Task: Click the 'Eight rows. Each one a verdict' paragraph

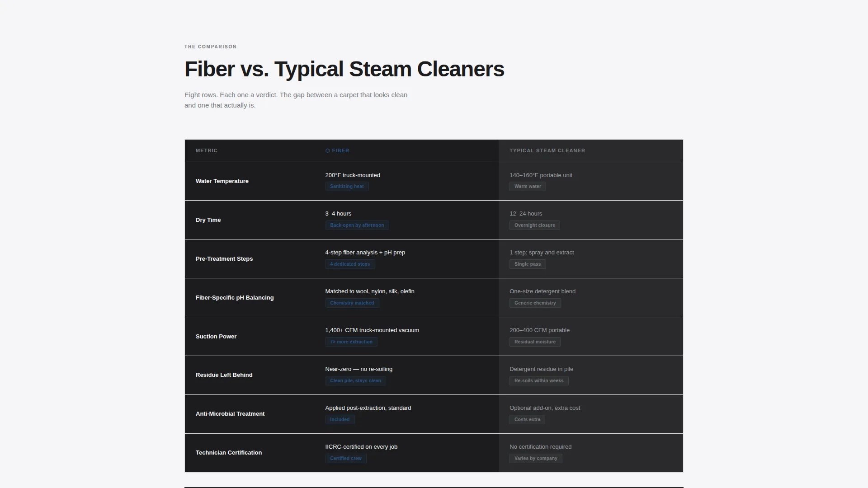Action: [296, 100]
